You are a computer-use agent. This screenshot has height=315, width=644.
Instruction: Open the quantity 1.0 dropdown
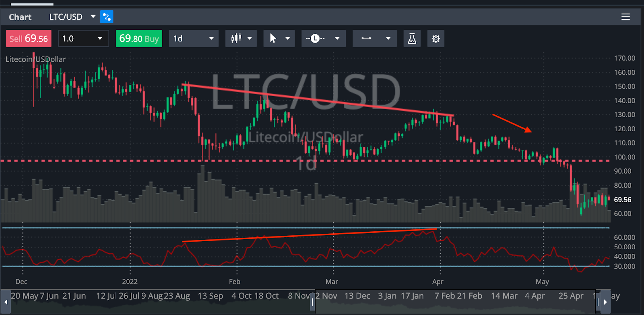pyautogui.click(x=83, y=39)
